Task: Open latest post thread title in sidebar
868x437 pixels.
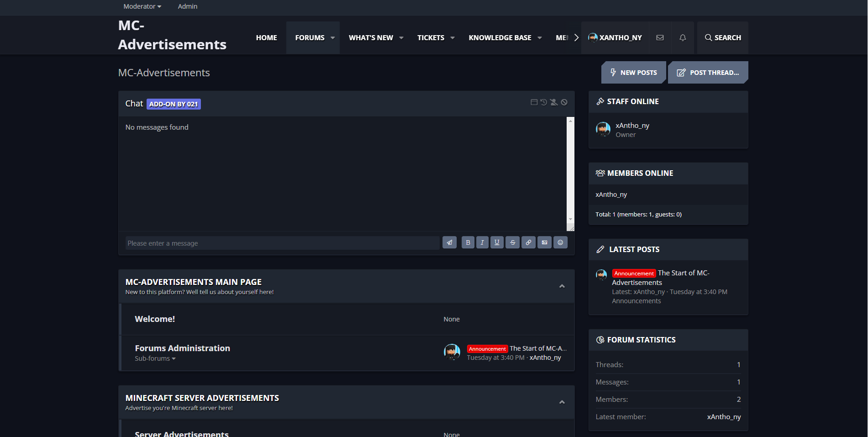Action: (x=660, y=278)
